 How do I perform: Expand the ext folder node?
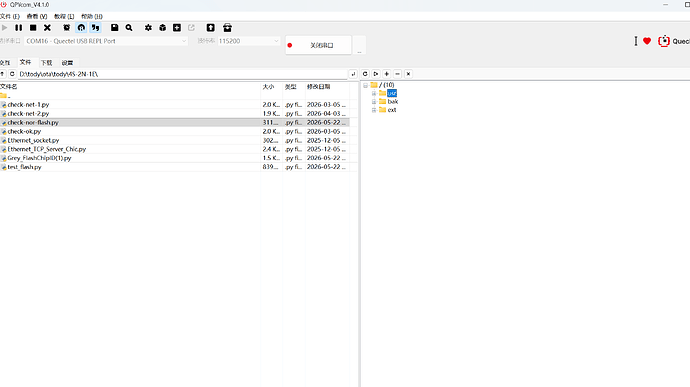pos(374,110)
